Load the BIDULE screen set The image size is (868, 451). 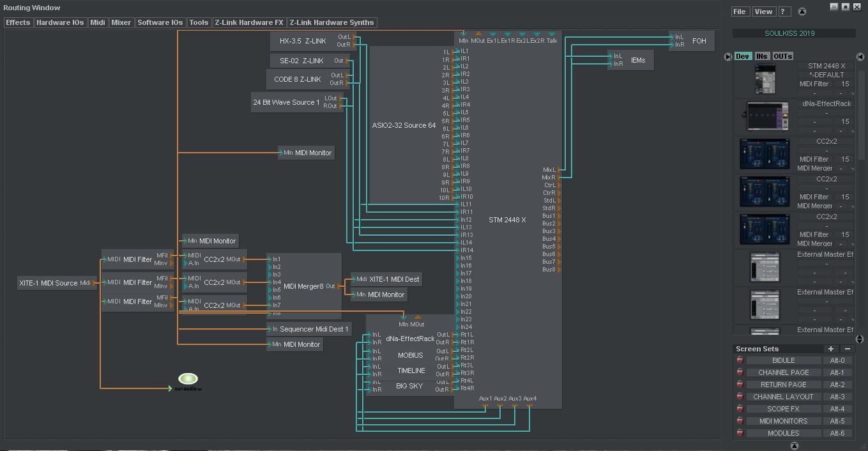coord(784,360)
